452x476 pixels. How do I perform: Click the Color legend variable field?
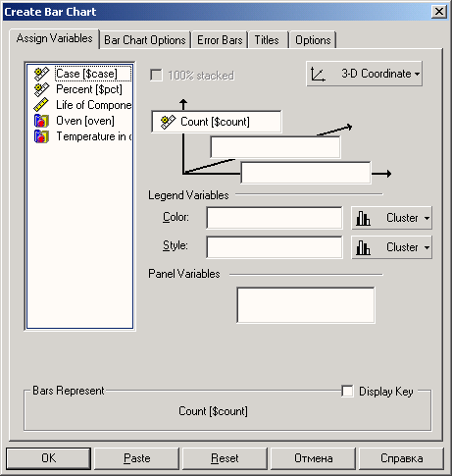click(275, 218)
